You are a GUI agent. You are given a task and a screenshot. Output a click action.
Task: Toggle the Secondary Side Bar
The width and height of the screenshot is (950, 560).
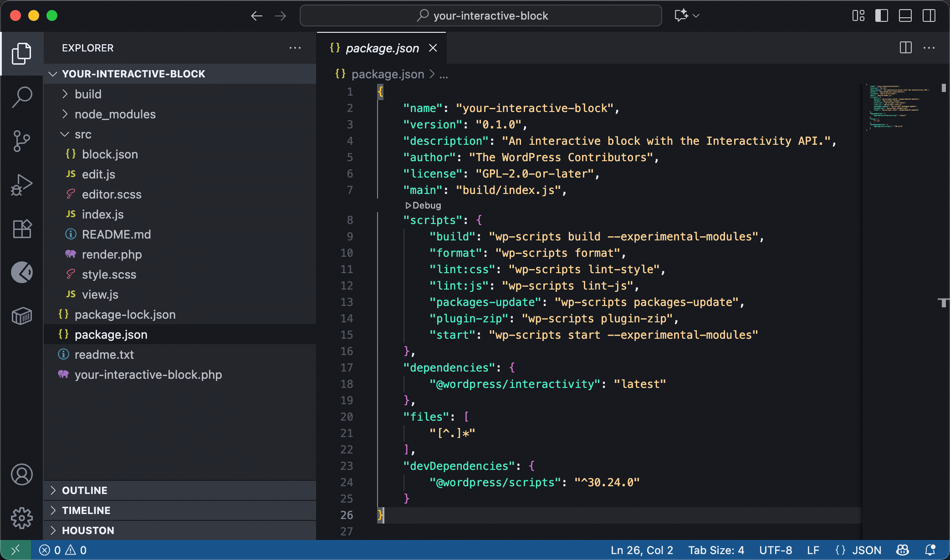928,15
